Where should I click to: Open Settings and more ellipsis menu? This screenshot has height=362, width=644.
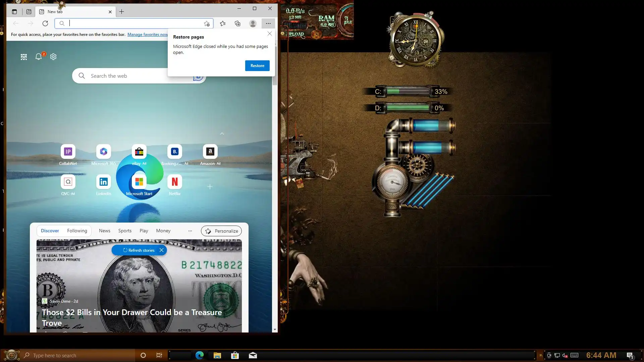pos(268,23)
